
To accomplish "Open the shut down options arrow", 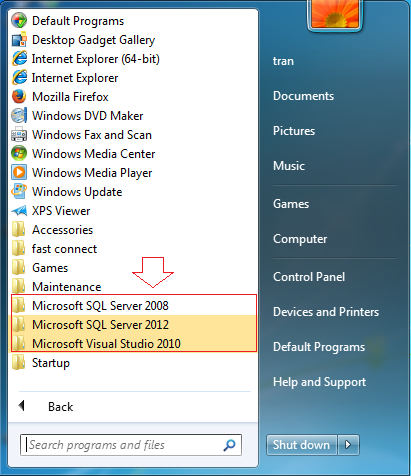I will pyautogui.click(x=348, y=445).
